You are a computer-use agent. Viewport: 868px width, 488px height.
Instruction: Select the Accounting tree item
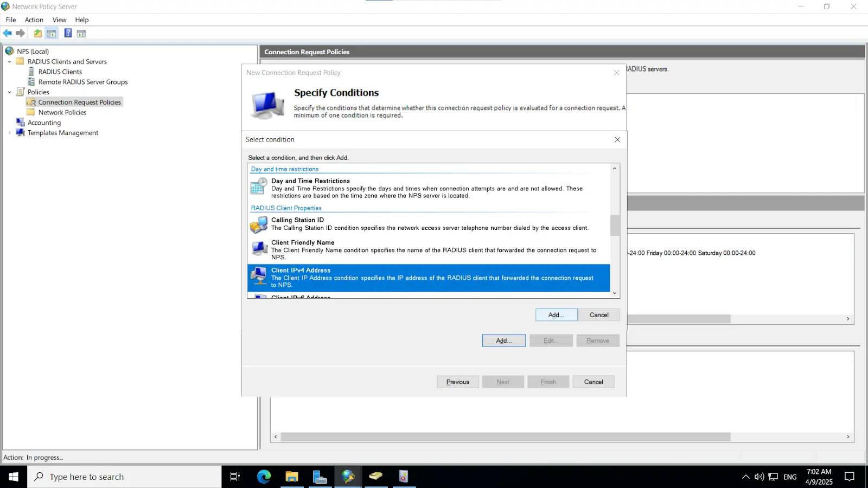(44, 122)
